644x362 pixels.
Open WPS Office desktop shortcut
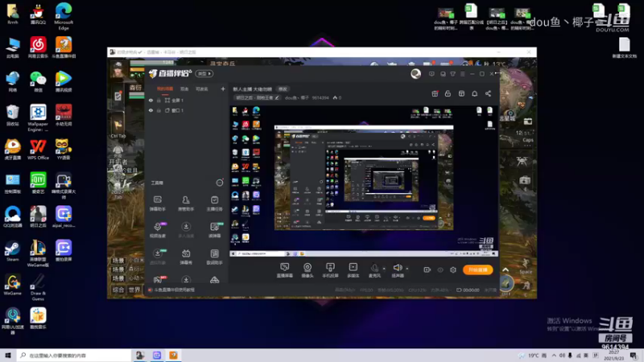(38, 150)
